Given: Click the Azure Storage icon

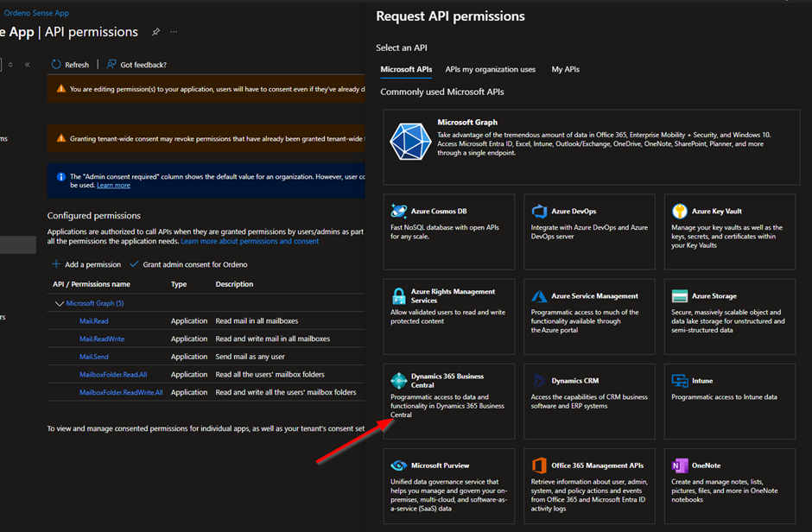Looking at the screenshot, I should click(680, 296).
